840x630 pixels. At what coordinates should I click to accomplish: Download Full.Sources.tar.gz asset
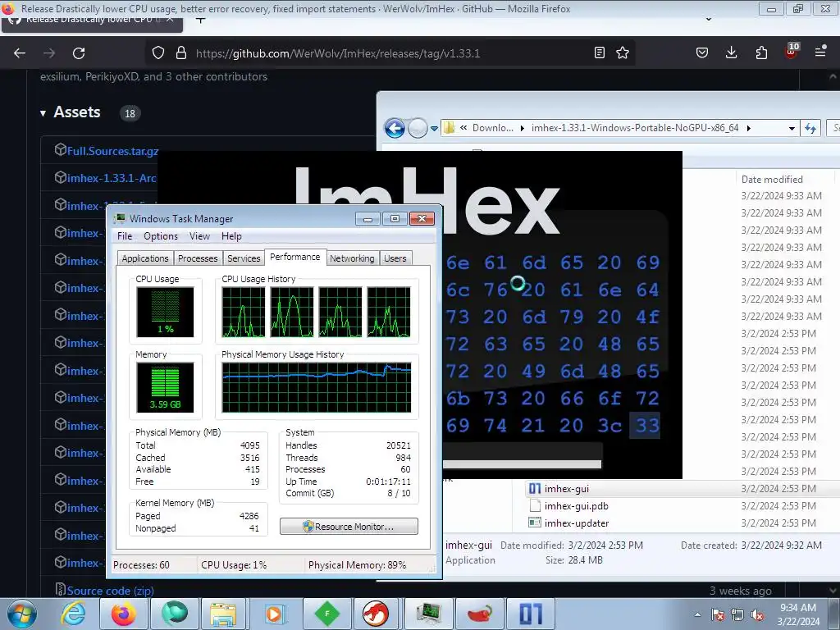pyautogui.click(x=112, y=151)
